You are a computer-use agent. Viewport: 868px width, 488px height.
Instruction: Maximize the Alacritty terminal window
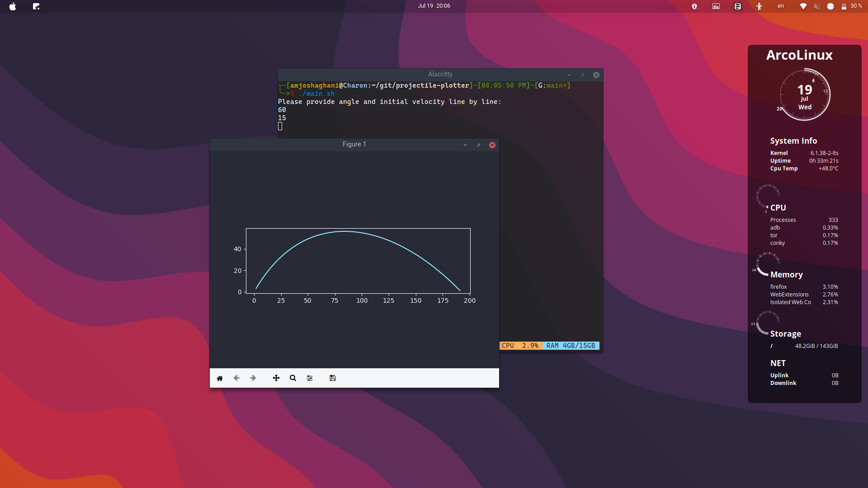(x=583, y=75)
